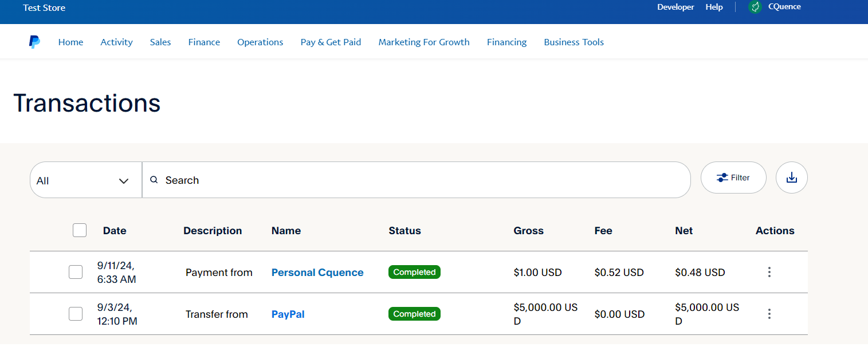Open the PayPal transfer link
Screen dimensions: 868x347
point(288,314)
